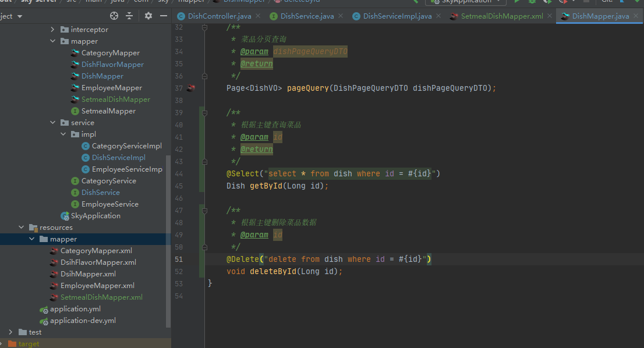Viewport: 644px width, 348px height.
Task: Fold the Javadoc comment at line 39
Action: (205, 112)
